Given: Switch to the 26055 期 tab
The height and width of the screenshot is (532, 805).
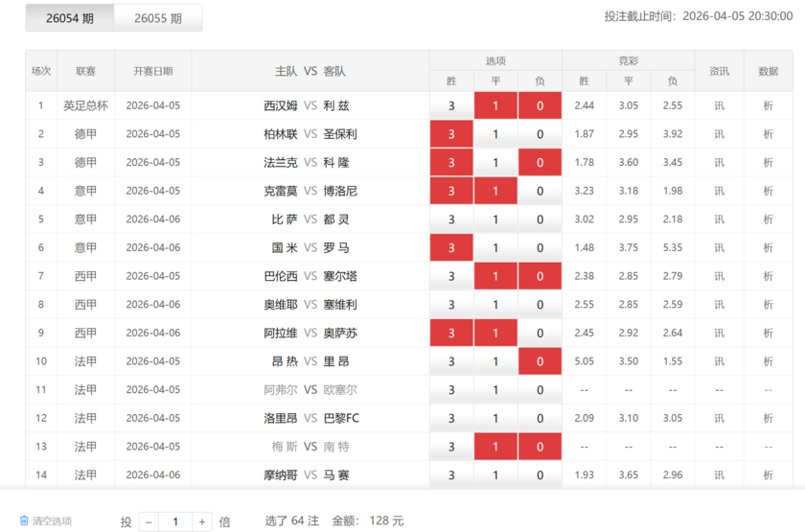Looking at the screenshot, I should [x=158, y=18].
